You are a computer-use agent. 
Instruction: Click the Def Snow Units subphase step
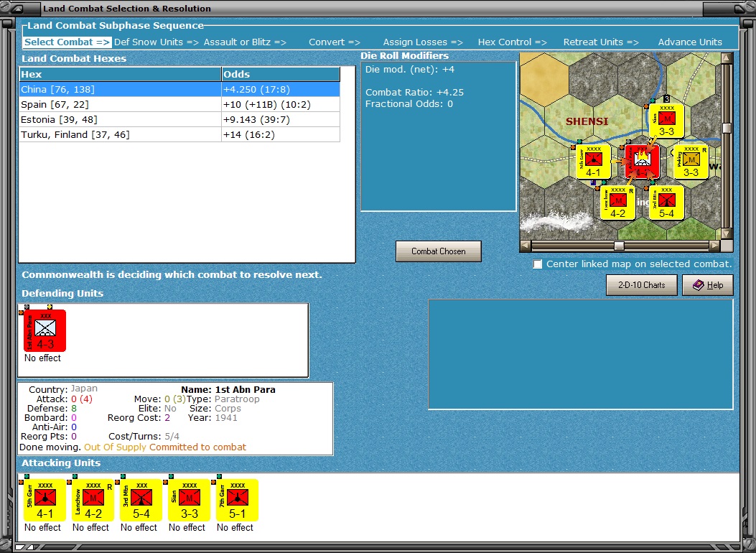157,42
